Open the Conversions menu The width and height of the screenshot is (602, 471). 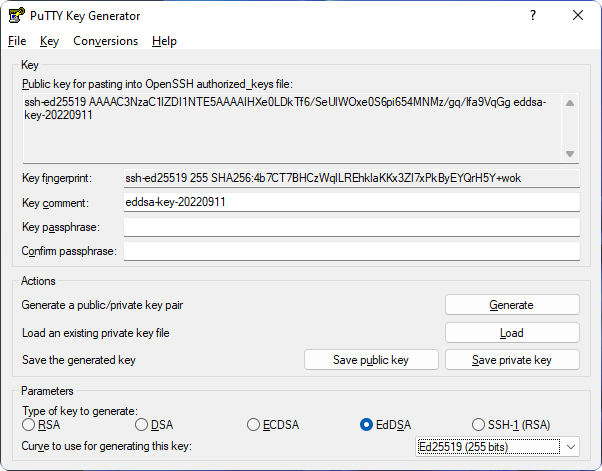(106, 41)
